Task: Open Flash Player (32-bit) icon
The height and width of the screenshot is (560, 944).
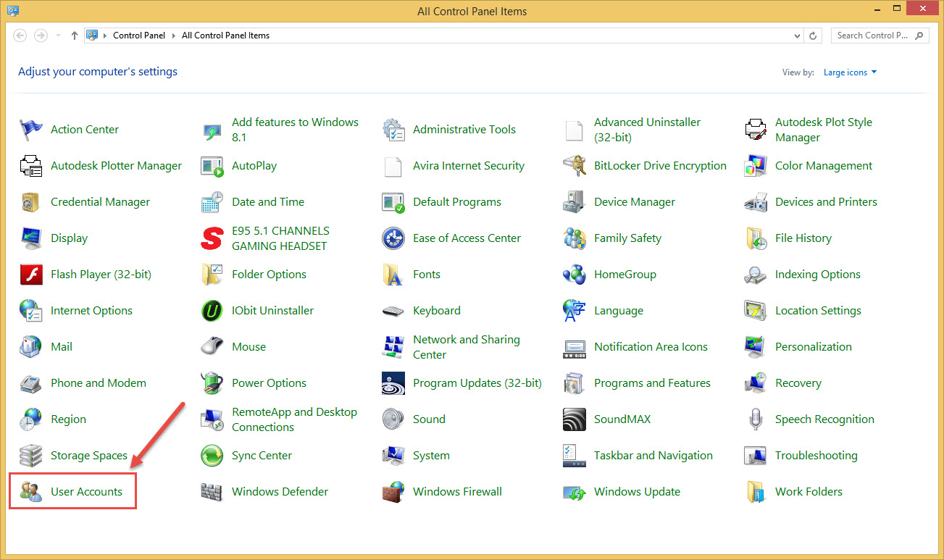Action: click(31, 275)
